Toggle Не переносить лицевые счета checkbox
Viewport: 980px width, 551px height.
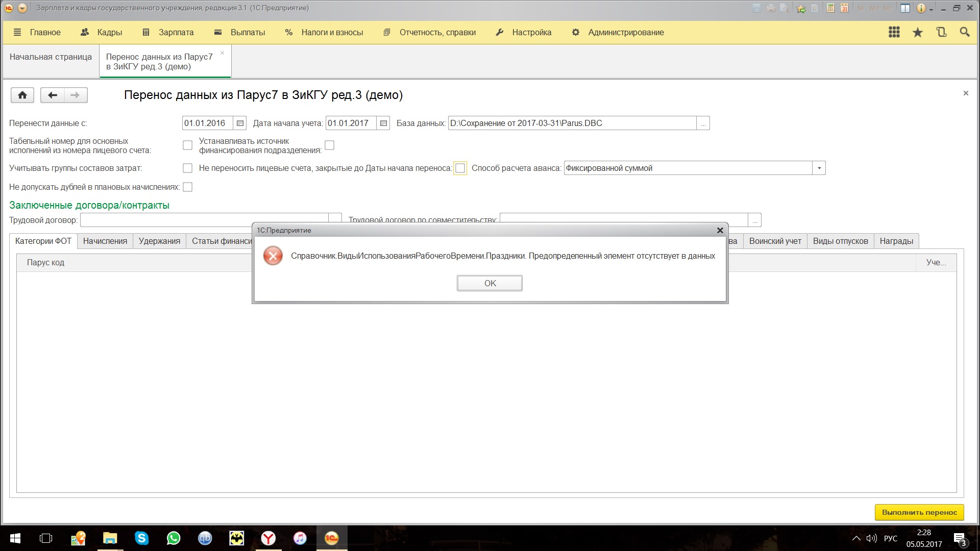point(460,168)
